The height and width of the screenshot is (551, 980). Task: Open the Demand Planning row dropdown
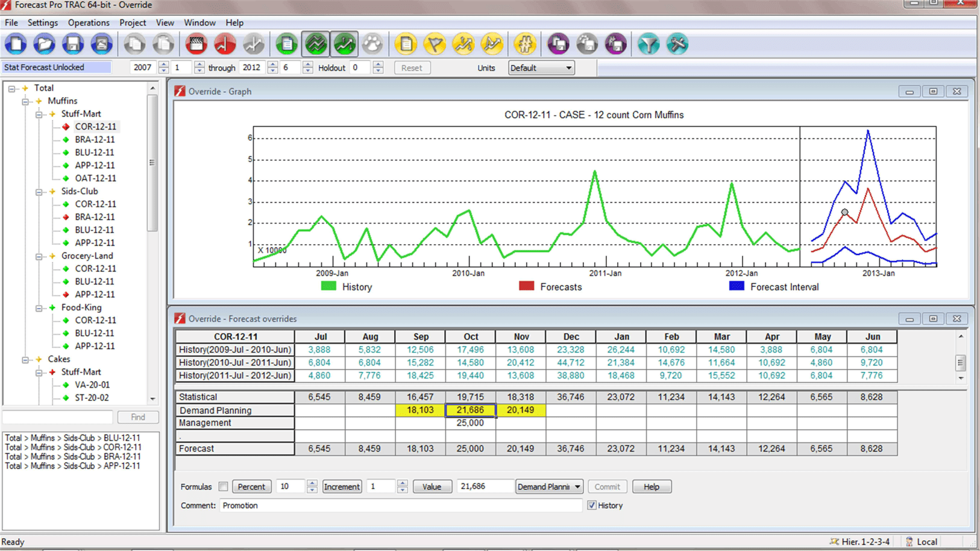pyautogui.click(x=549, y=486)
